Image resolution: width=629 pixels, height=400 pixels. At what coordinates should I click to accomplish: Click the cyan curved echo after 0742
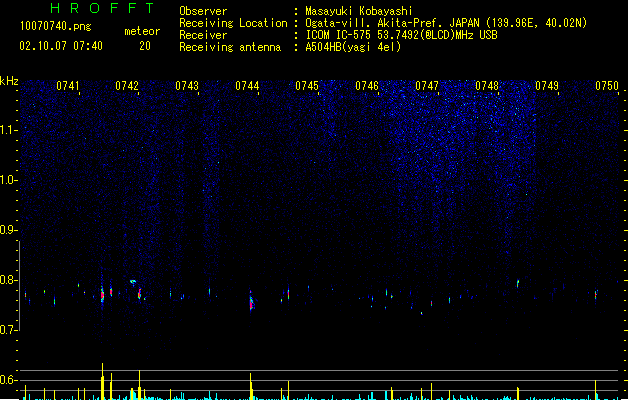coord(133,282)
